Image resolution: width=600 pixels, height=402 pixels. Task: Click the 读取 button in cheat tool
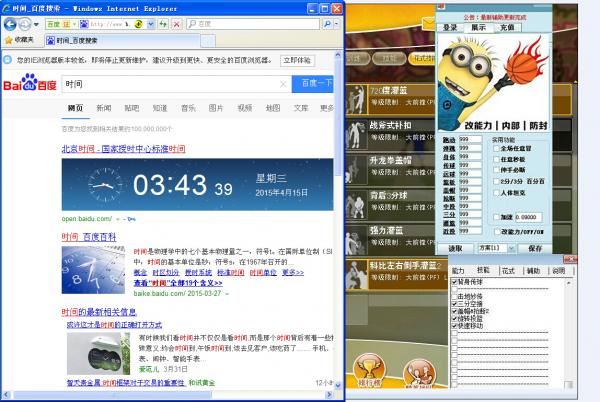[x=455, y=249]
